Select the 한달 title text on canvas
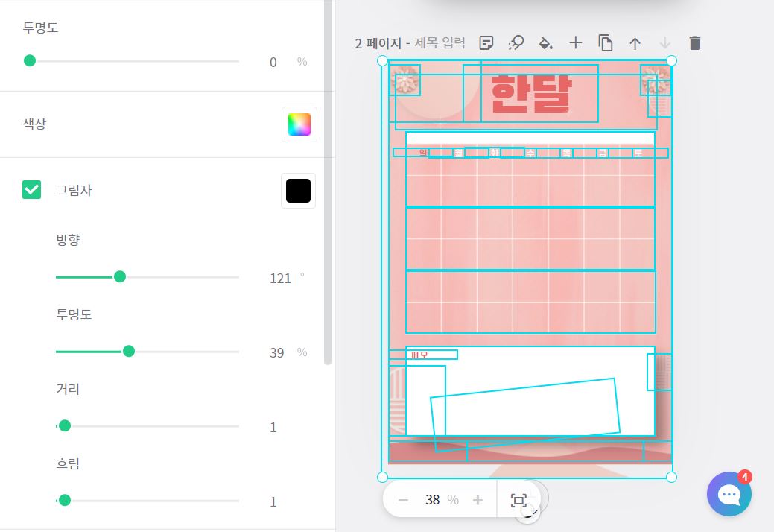 point(532,94)
